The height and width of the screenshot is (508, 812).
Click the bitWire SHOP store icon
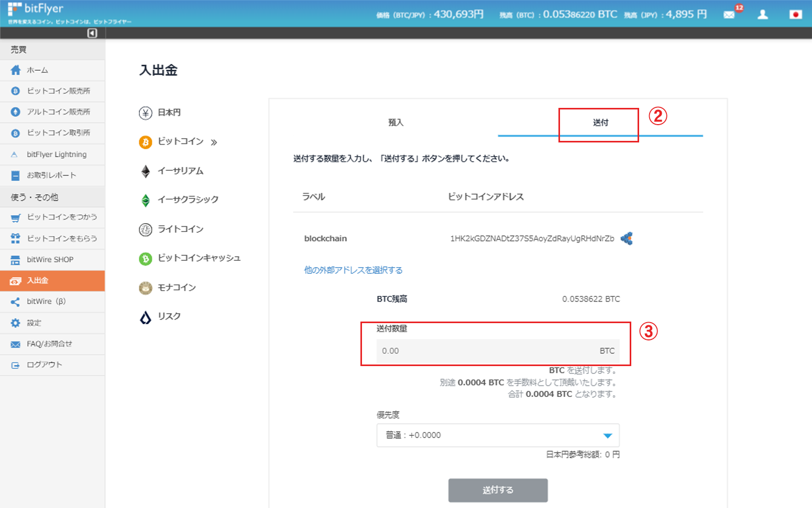coord(16,260)
